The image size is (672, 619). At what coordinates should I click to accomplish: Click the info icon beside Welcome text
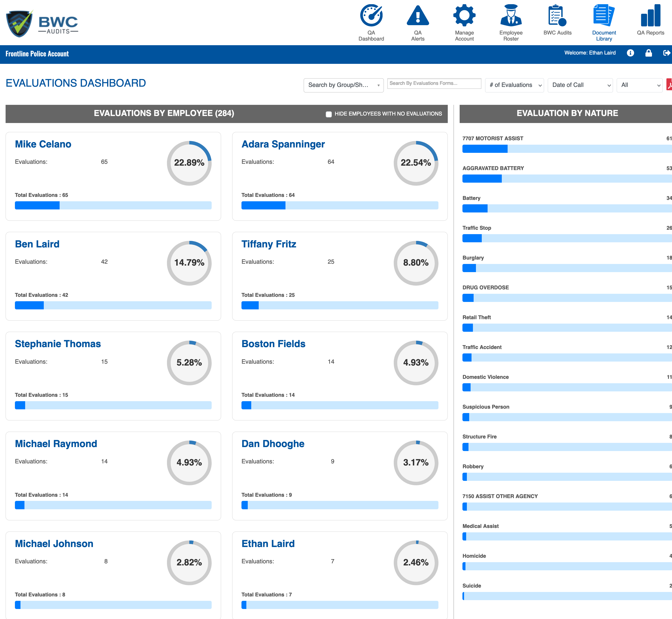point(630,53)
